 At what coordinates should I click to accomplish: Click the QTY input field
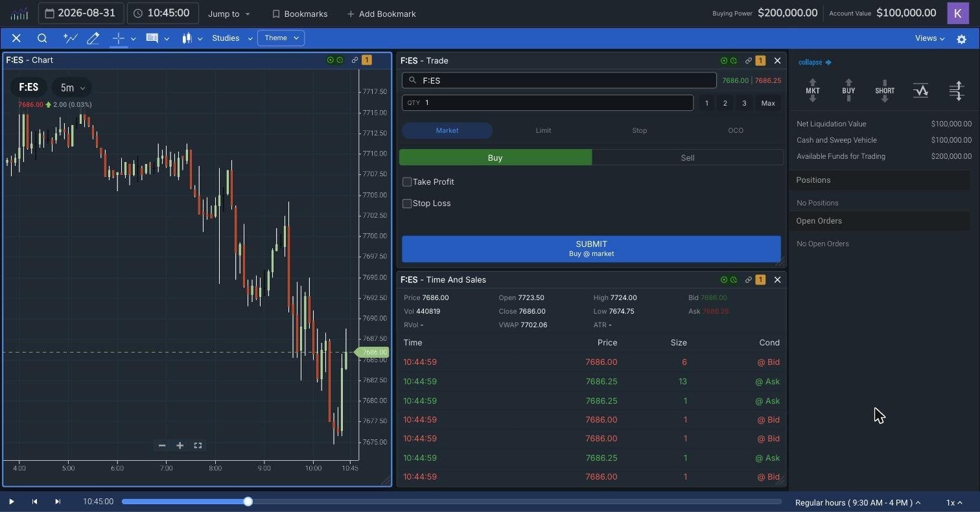548,102
